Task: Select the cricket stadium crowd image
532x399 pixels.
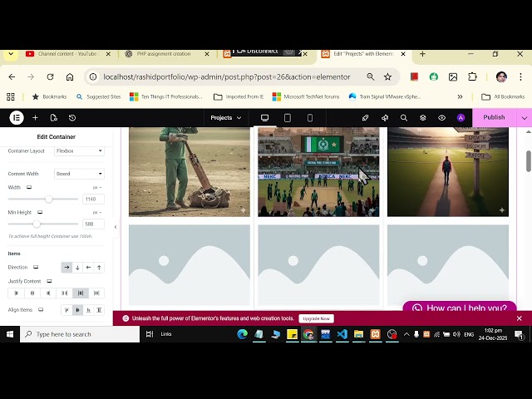Action: (318, 172)
